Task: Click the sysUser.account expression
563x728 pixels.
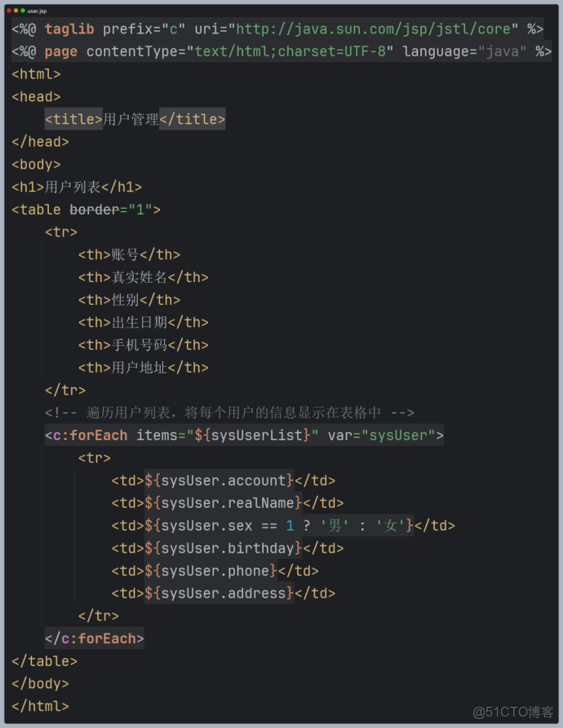Action: [x=219, y=480]
